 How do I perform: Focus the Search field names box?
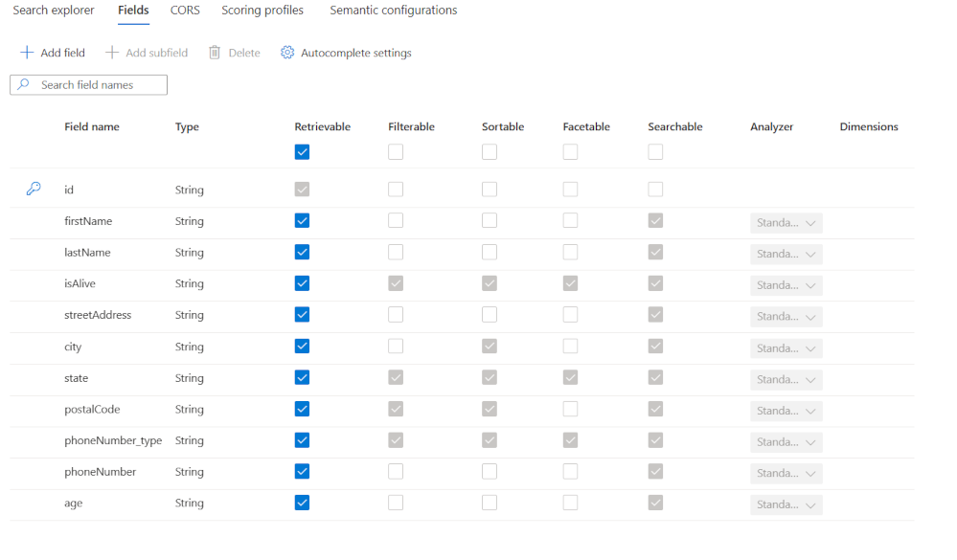[88, 85]
